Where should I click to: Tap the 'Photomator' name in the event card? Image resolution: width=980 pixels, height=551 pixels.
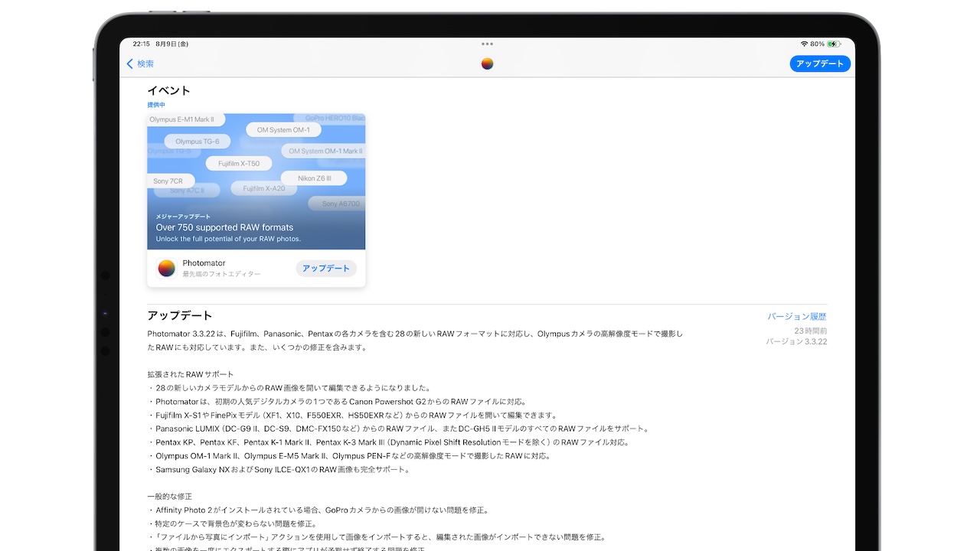point(204,263)
